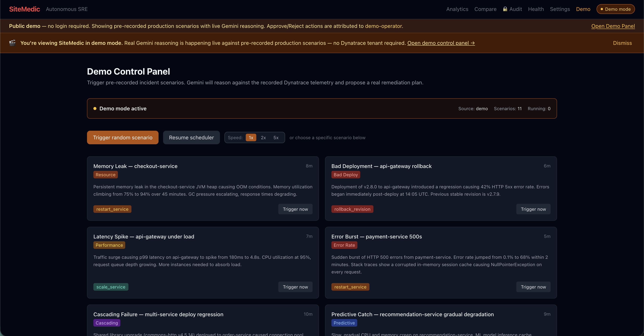Click the 10m duration on Cascading Failure
This screenshot has width=644, height=336.
pyautogui.click(x=308, y=314)
